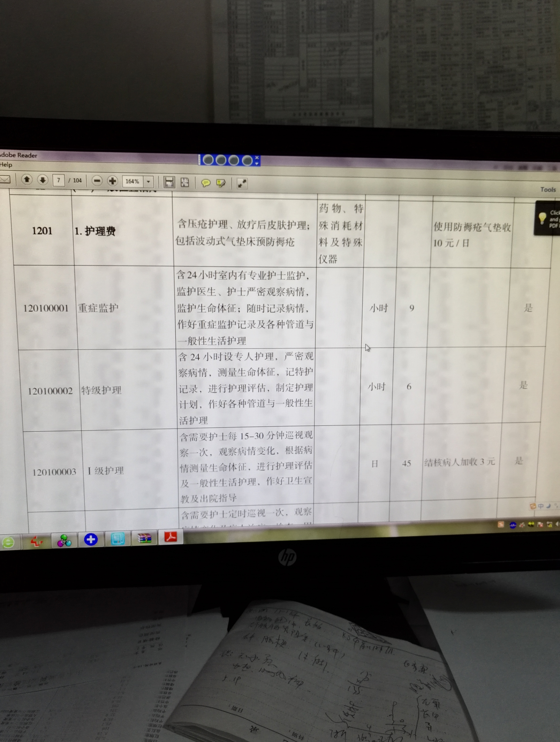The height and width of the screenshot is (742, 560).
Task: Click the 164% zoom value field
Action: (x=133, y=181)
